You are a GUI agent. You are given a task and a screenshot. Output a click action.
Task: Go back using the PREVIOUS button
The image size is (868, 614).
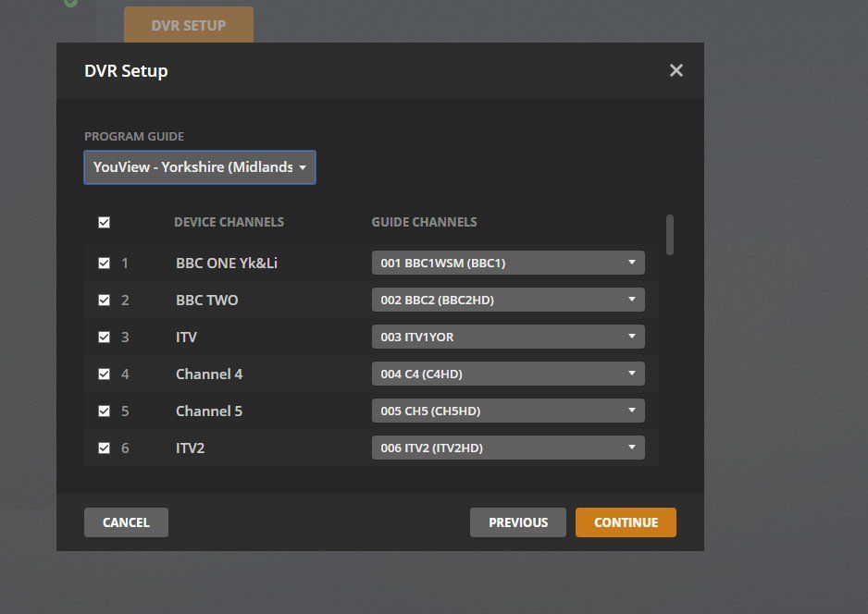pyautogui.click(x=517, y=522)
